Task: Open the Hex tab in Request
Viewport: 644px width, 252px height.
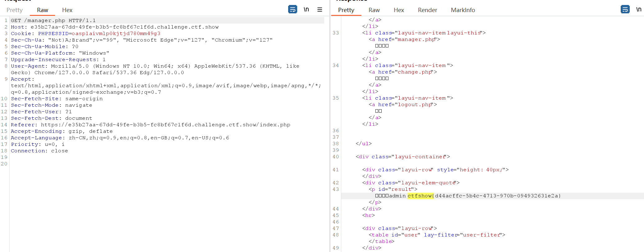Action: pos(67,10)
